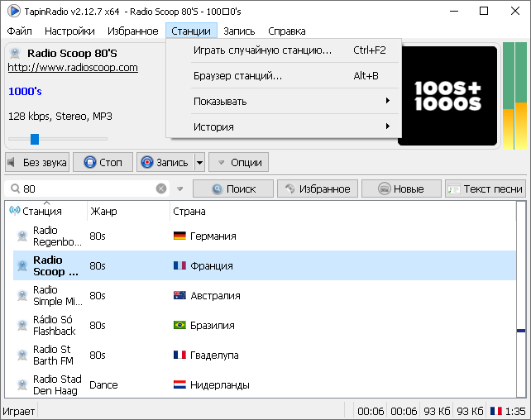Click the station icon for Radio Scoop row
The height and width of the screenshot is (420, 531).
[x=22, y=265]
